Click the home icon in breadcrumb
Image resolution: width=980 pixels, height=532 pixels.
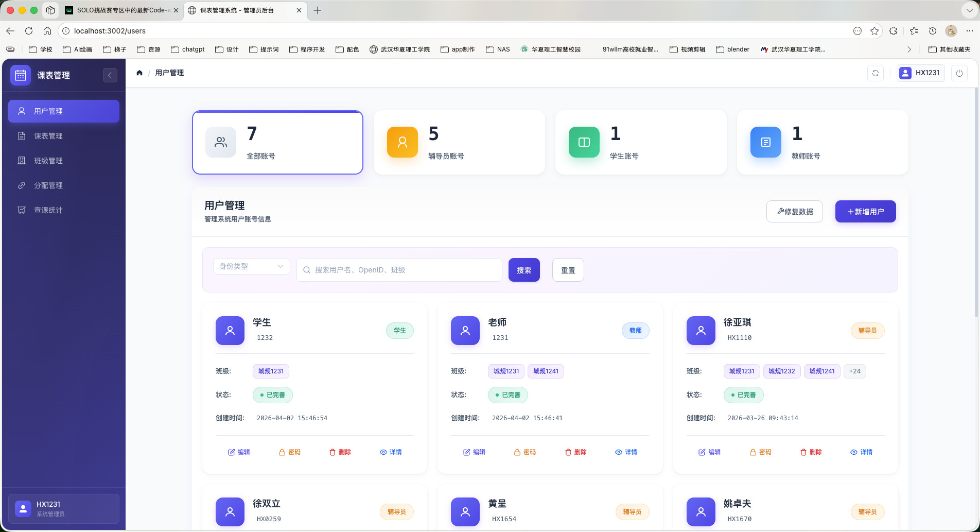(x=139, y=73)
